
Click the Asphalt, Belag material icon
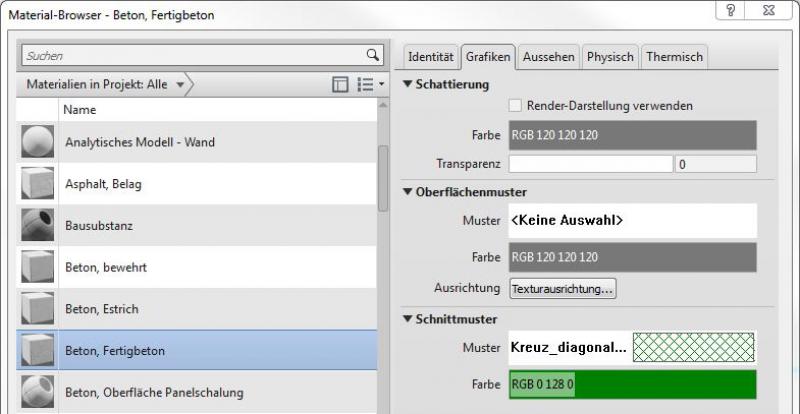(37, 184)
